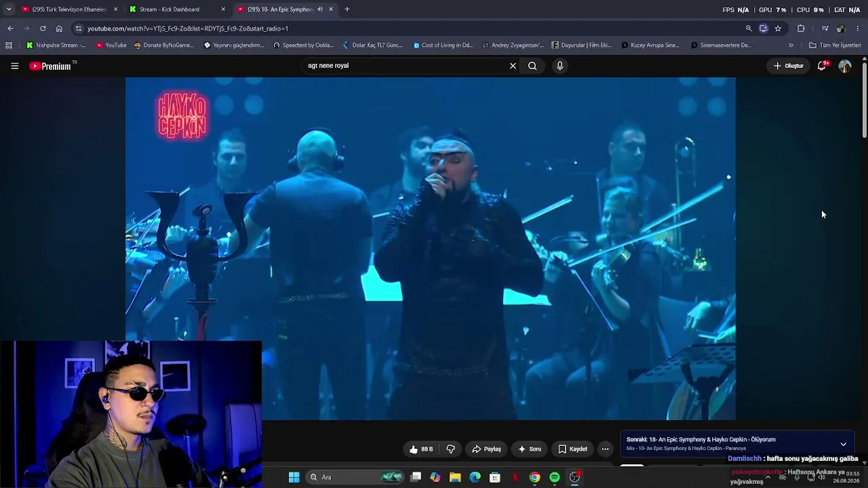Open Kuzey Avrupa Sine bookmark
This screenshot has height=488, width=868.
[650, 45]
